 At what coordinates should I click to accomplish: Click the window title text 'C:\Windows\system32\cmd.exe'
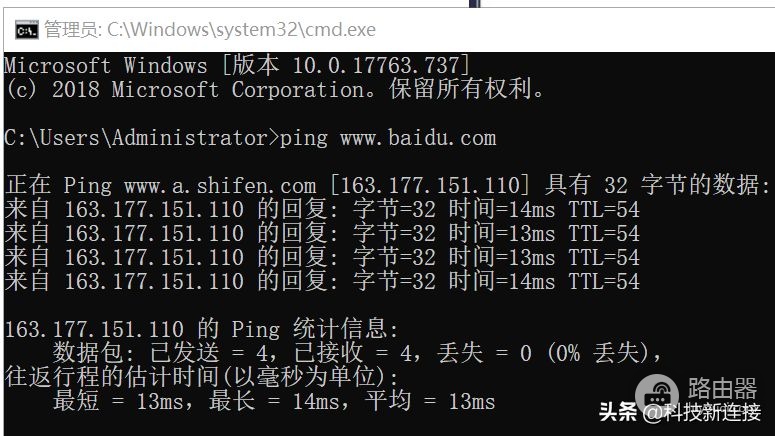[241, 30]
